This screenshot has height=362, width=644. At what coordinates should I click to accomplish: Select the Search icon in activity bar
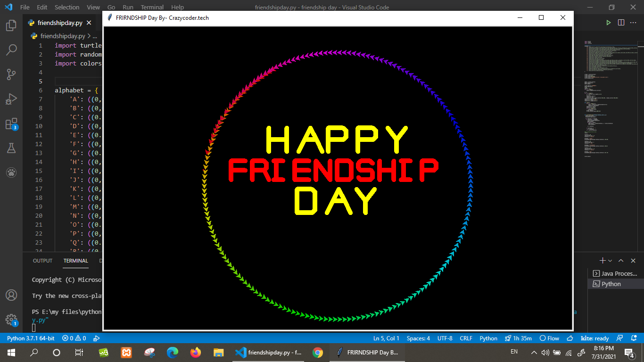(11, 49)
